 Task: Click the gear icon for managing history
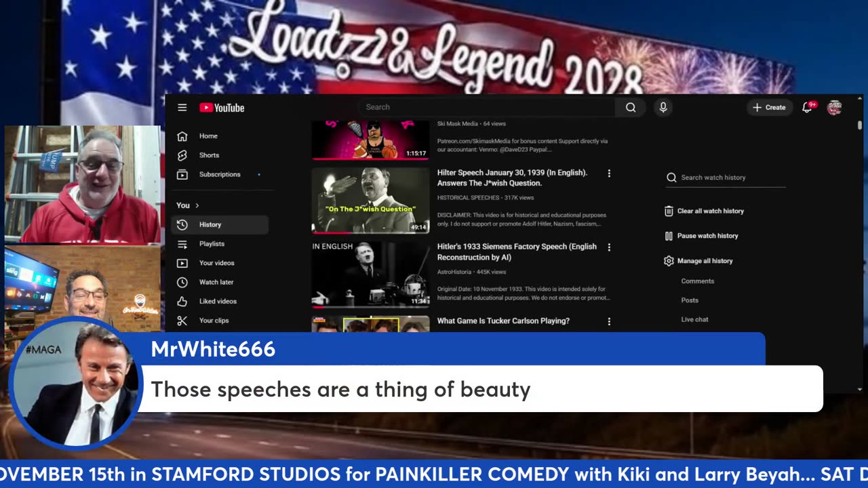pyautogui.click(x=669, y=261)
